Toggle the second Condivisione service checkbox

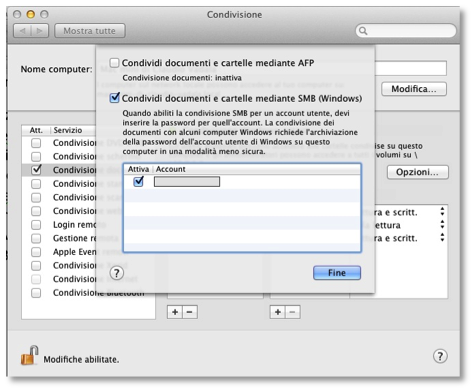[36, 156]
